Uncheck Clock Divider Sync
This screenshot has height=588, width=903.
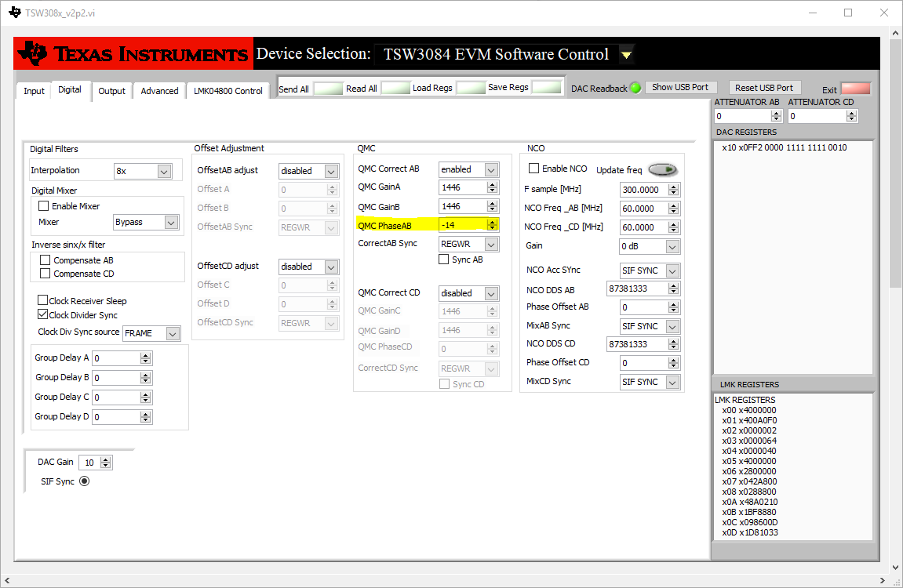point(42,314)
